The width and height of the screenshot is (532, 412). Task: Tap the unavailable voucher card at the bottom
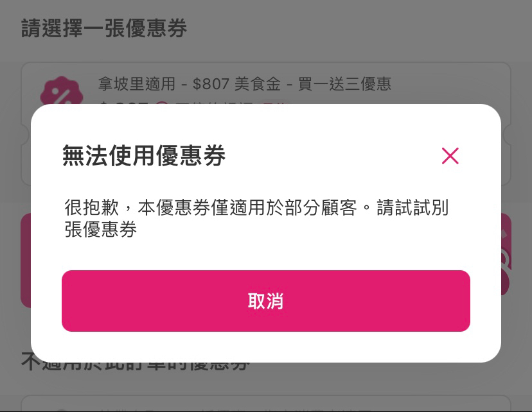[x=266, y=404]
